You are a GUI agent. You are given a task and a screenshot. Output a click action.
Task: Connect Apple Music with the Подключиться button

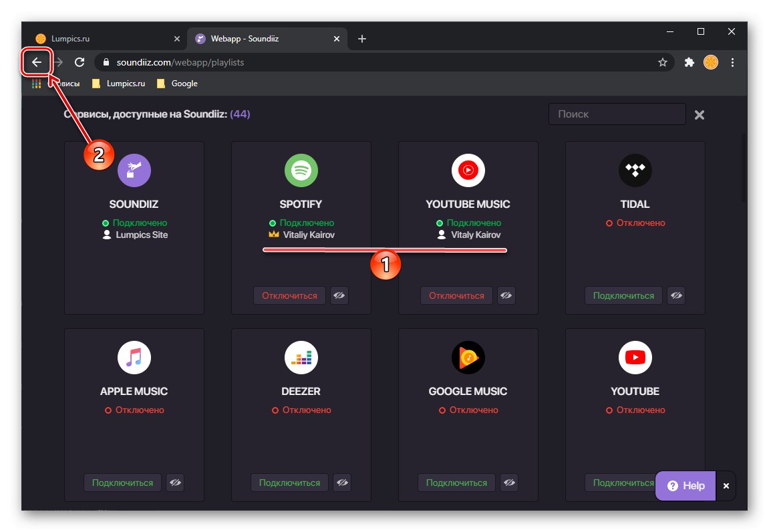point(123,483)
